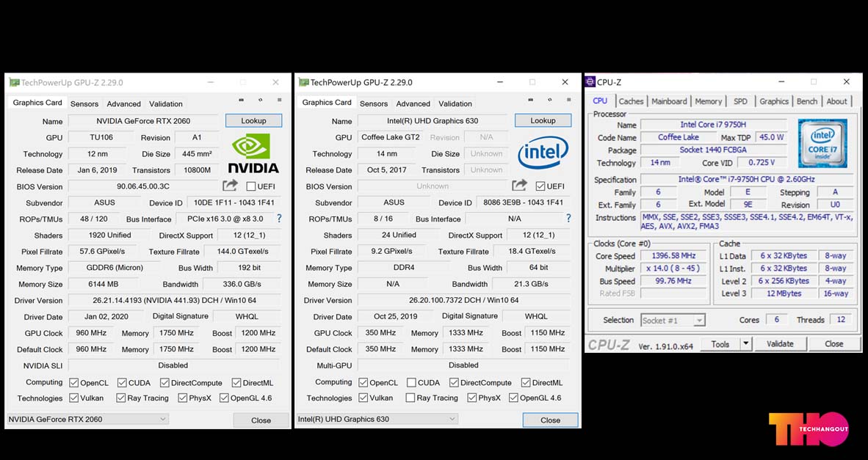
Task: Click the question mark beside PCIe x16 3.0 bus interface
Action: 279,219
